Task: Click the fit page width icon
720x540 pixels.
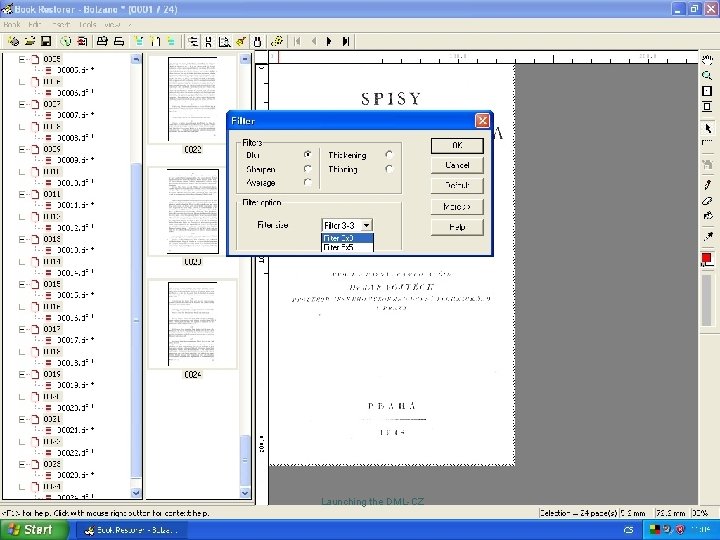Action: pyautogui.click(x=707, y=107)
